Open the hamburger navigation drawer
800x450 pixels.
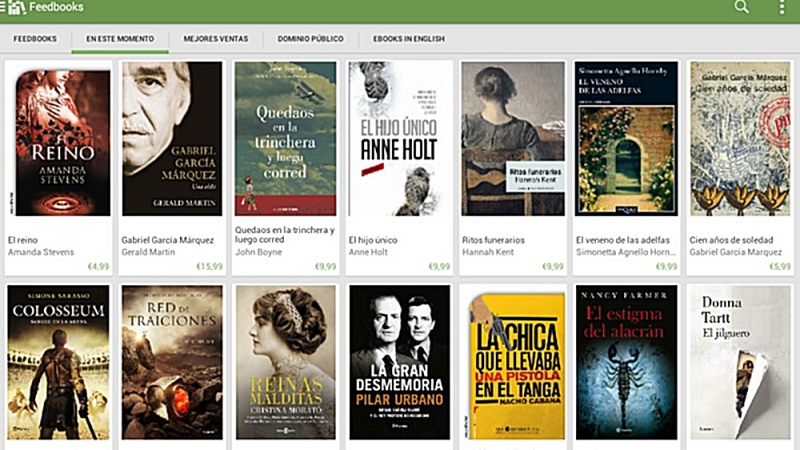(3, 7)
